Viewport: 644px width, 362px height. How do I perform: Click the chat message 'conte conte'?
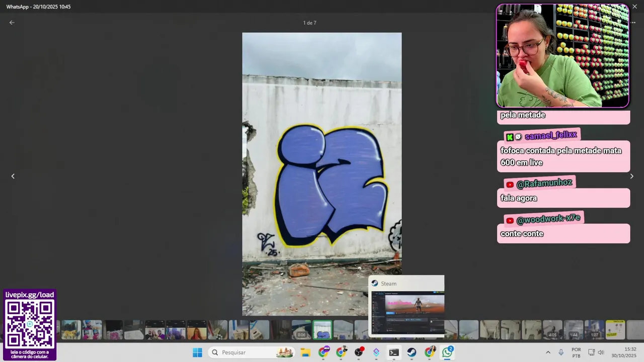point(522,234)
